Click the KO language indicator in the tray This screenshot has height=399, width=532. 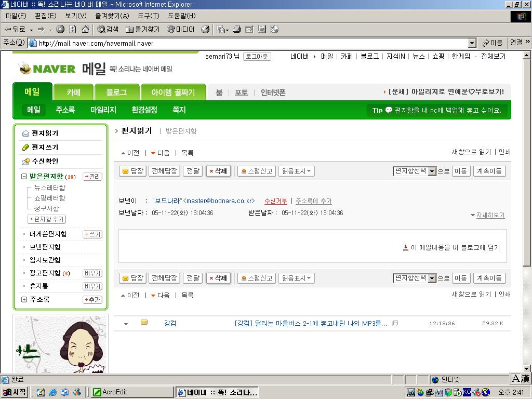(467, 392)
